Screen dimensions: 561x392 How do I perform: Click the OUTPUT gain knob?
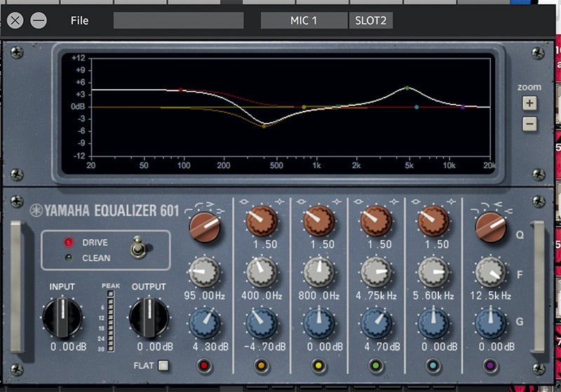tap(149, 317)
